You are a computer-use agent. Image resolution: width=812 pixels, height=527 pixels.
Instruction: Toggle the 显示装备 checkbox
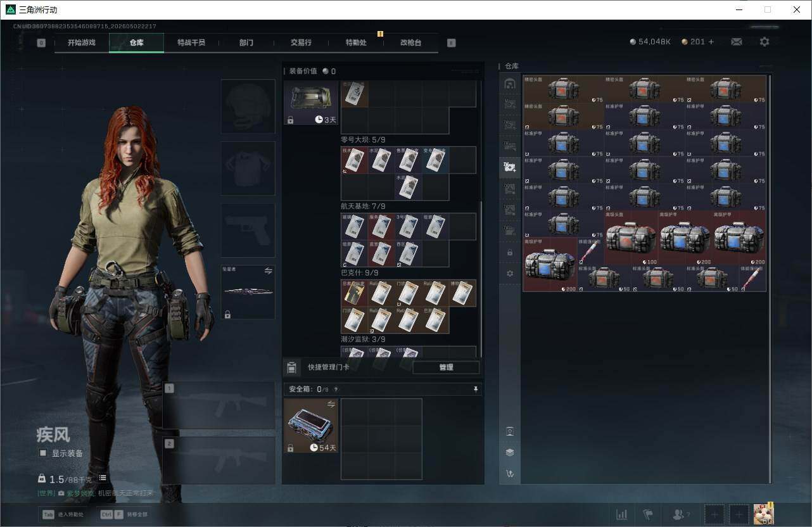(43, 453)
